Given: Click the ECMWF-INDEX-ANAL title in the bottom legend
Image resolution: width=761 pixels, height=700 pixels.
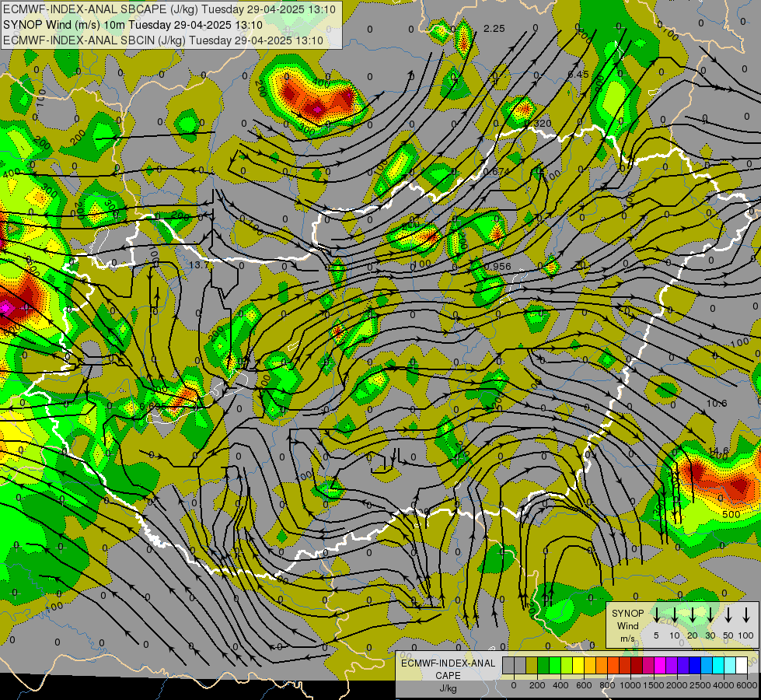Looking at the screenshot, I should [x=448, y=663].
